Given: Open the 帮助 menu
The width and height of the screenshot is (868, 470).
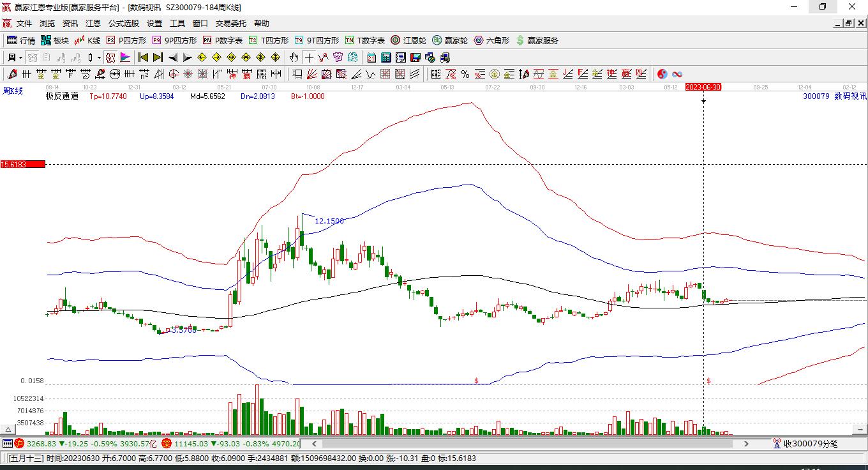Looking at the screenshot, I should click(262, 24).
